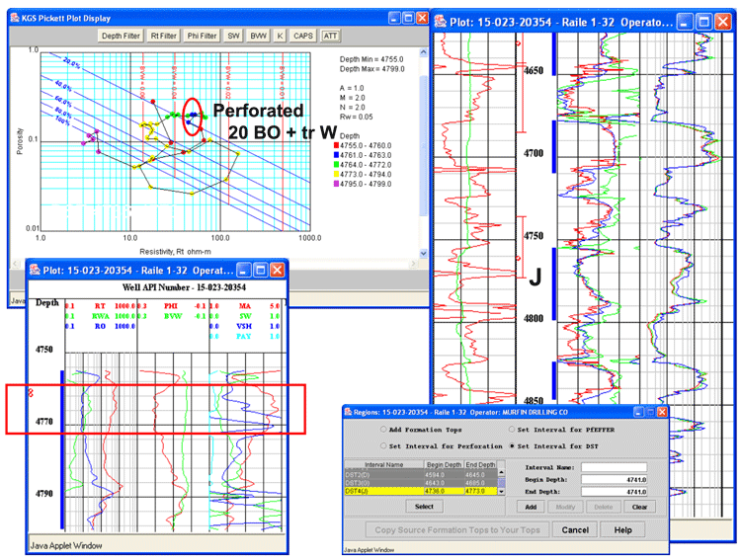The width and height of the screenshot is (741, 560).
Task: Select the DST4(J) interval row
Action: pyautogui.click(x=421, y=491)
